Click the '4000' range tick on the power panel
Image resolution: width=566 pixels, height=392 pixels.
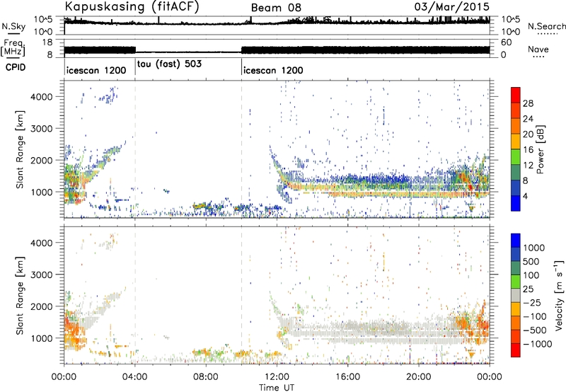(x=41, y=97)
